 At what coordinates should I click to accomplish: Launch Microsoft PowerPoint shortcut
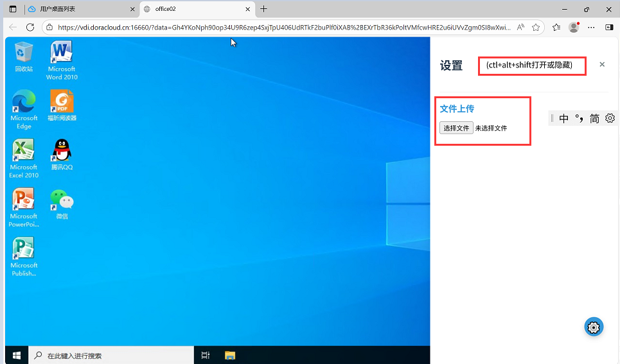[x=24, y=207]
